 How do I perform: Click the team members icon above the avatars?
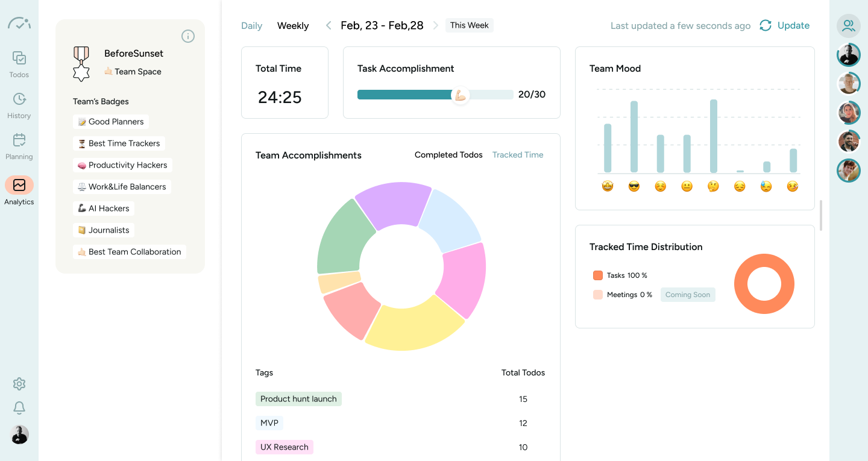(848, 26)
